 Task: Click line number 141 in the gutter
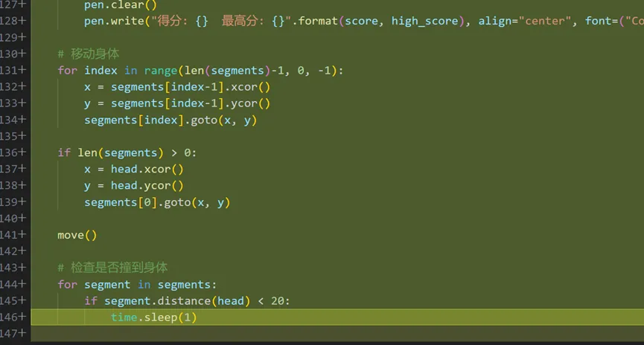click(10, 235)
